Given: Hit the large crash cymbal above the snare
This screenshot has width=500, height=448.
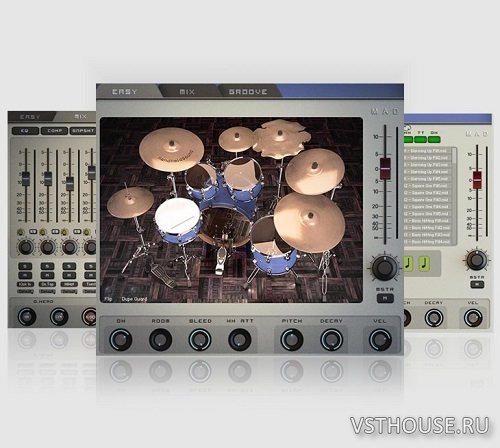Looking at the screenshot, I should [x=171, y=150].
